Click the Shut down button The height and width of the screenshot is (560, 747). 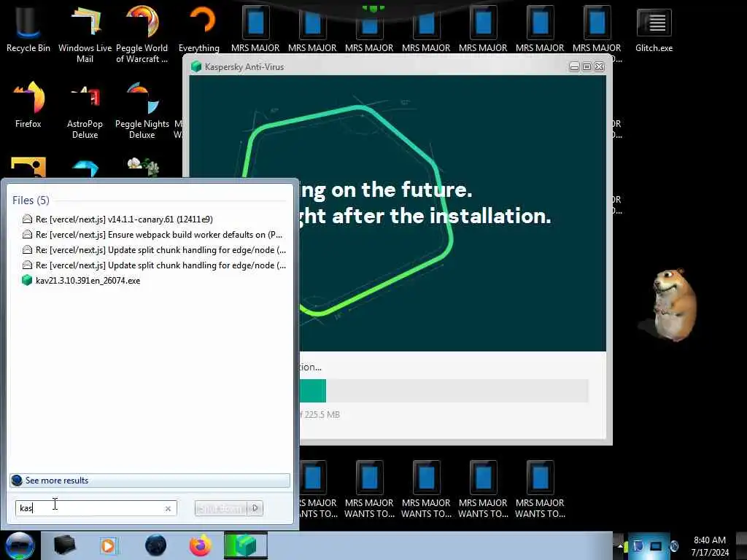pos(222,508)
